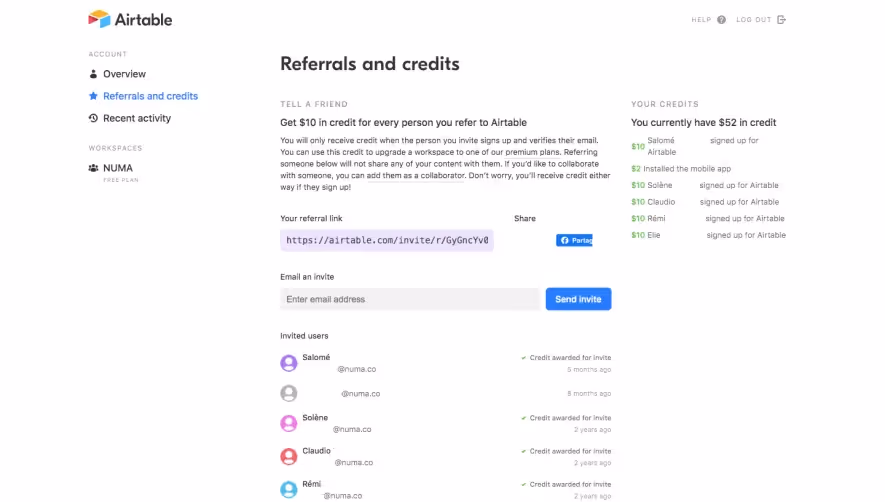Click the clock icon beside Recent activity
Viewport: 885px width, 502px height.
pyautogui.click(x=93, y=118)
